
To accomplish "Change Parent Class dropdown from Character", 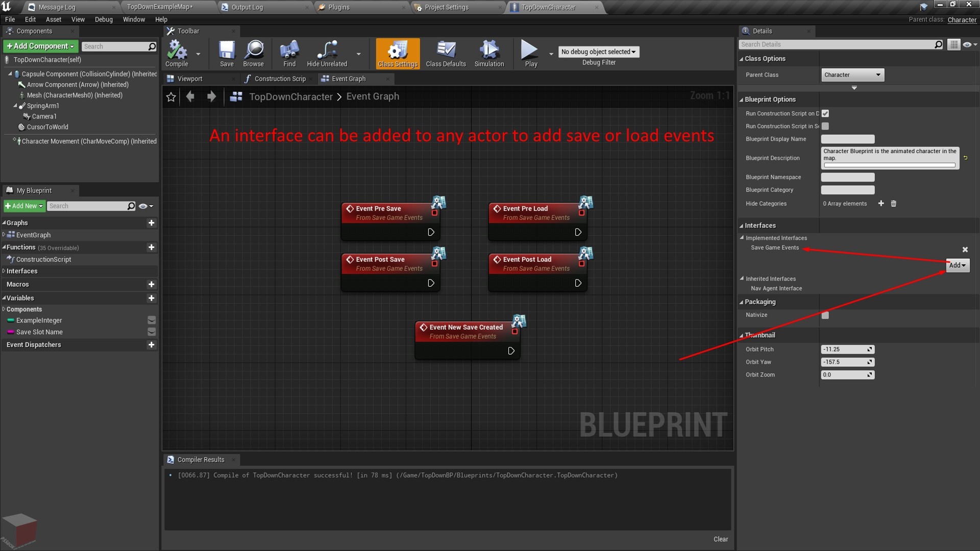I will tap(852, 75).
